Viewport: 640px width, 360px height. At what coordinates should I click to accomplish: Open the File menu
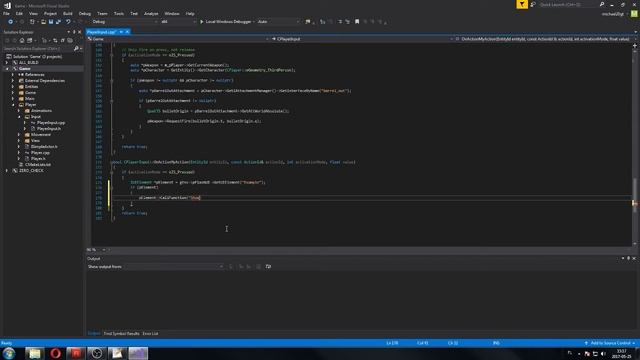pyautogui.click(x=6, y=13)
